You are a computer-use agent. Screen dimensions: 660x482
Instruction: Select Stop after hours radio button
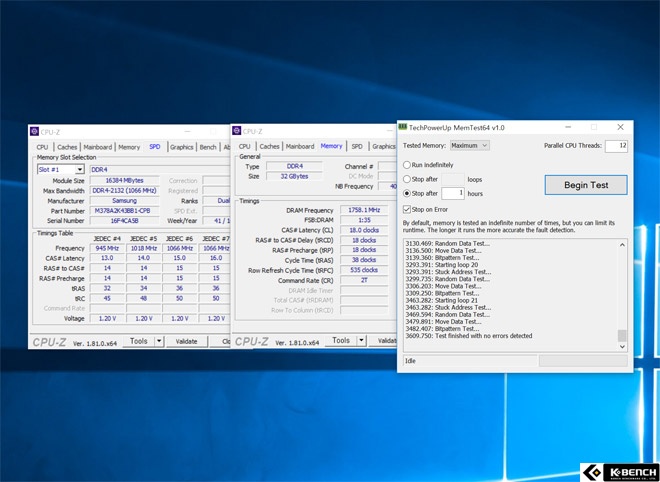(x=407, y=194)
